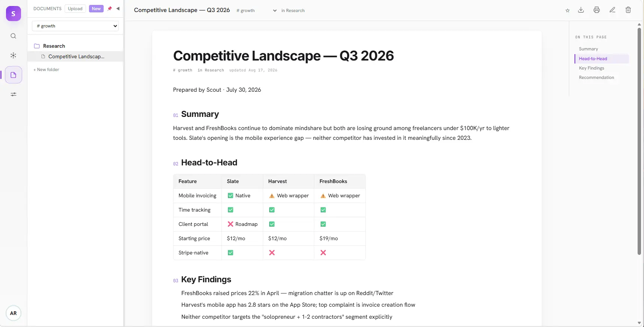The image size is (644, 327).
Task: Select the Documents page icon in sidebar
Action: click(x=14, y=75)
